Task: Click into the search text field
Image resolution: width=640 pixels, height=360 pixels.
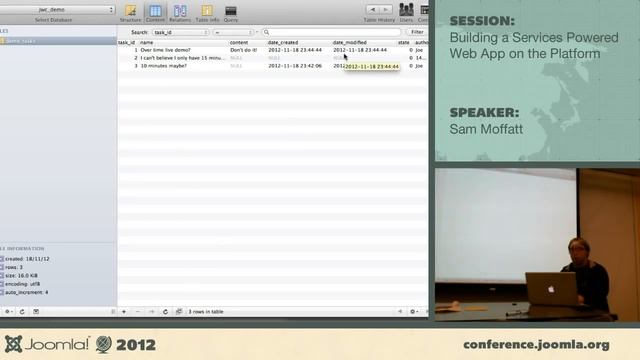Action: coord(331,32)
